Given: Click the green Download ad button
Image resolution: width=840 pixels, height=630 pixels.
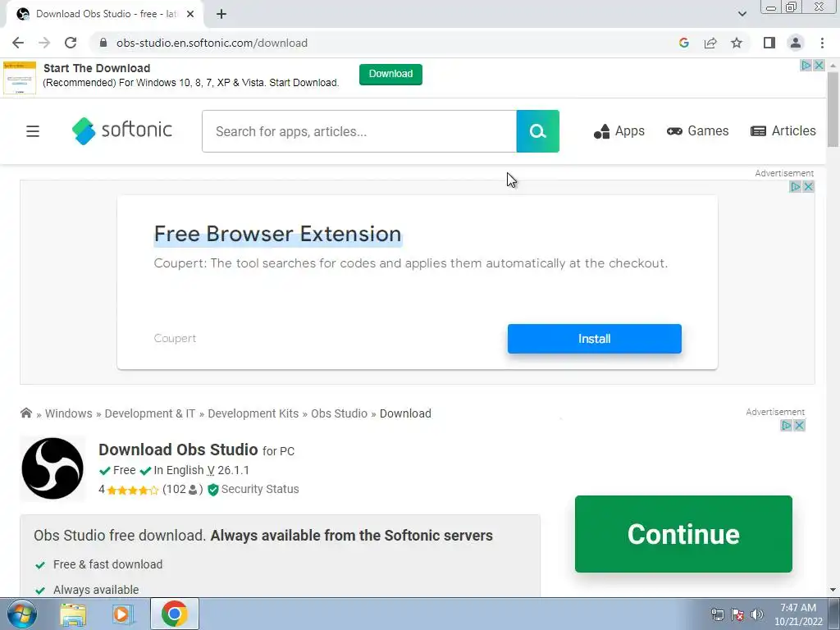Looking at the screenshot, I should point(390,74).
